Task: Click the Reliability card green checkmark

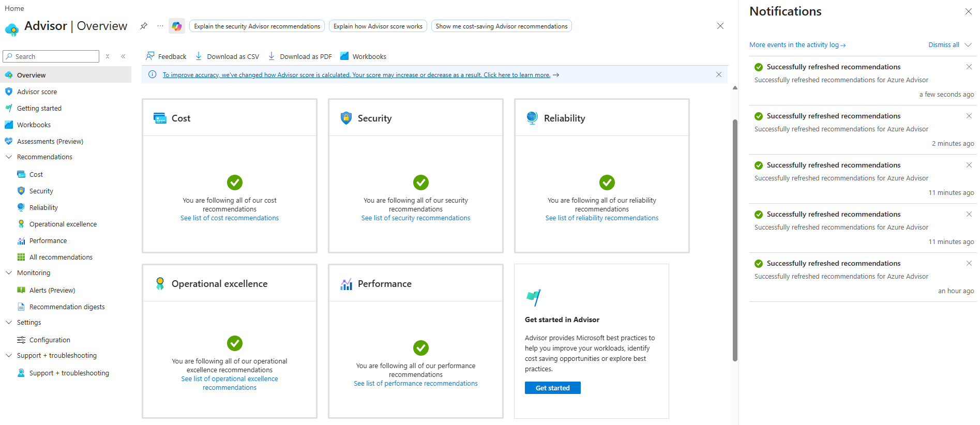Action: pos(607,183)
